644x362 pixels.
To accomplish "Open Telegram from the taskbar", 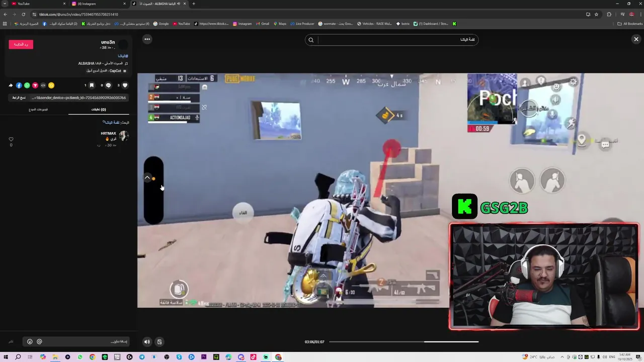I will (142, 357).
